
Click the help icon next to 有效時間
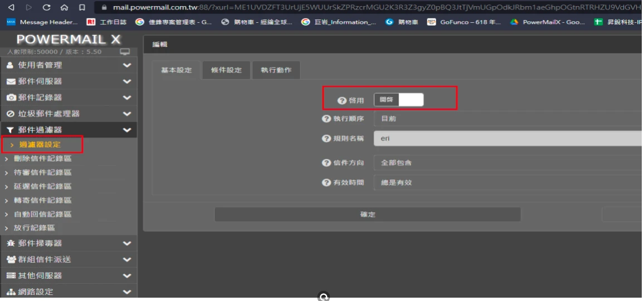coord(326,182)
